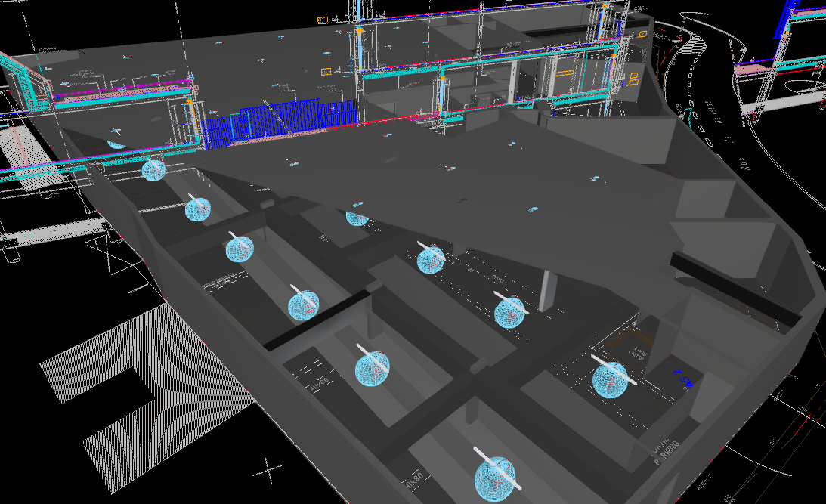Image resolution: width=826 pixels, height=504 pixels.
Task: Click the sphere beside the 40x80 label
Action: 372,367
